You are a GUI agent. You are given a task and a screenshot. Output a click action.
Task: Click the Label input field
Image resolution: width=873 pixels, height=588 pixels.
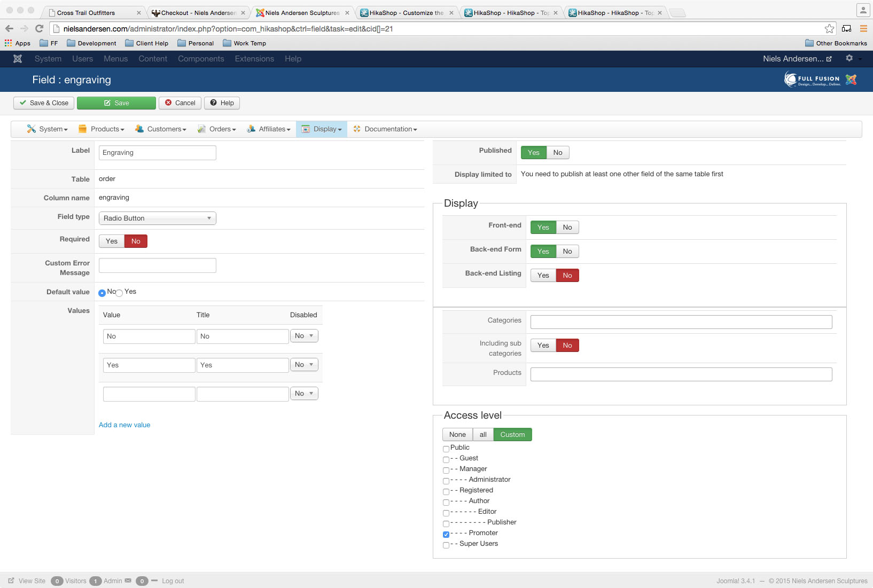[x=158, y=153]
